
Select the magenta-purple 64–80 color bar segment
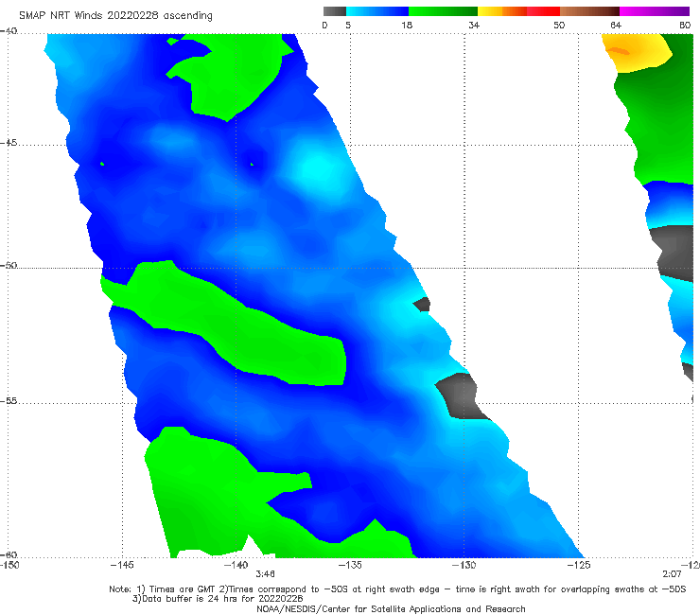655,11
